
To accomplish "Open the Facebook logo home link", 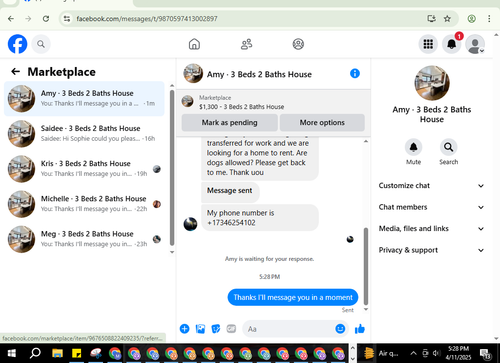I will (17, 44).
